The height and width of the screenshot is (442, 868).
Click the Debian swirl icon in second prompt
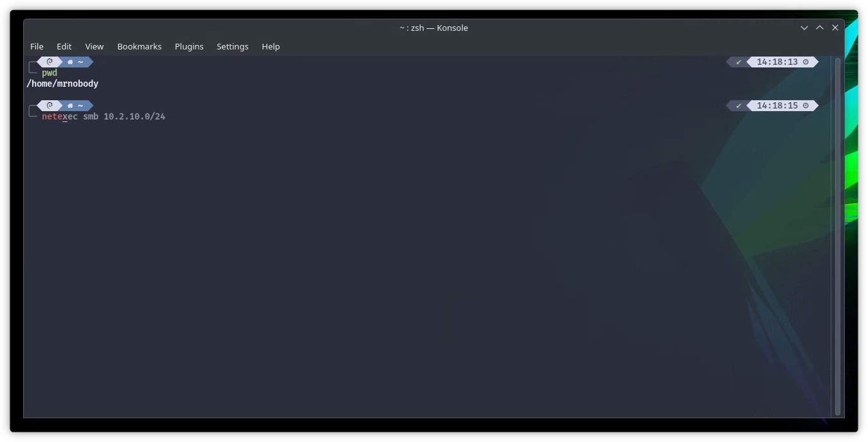[50, 105]
